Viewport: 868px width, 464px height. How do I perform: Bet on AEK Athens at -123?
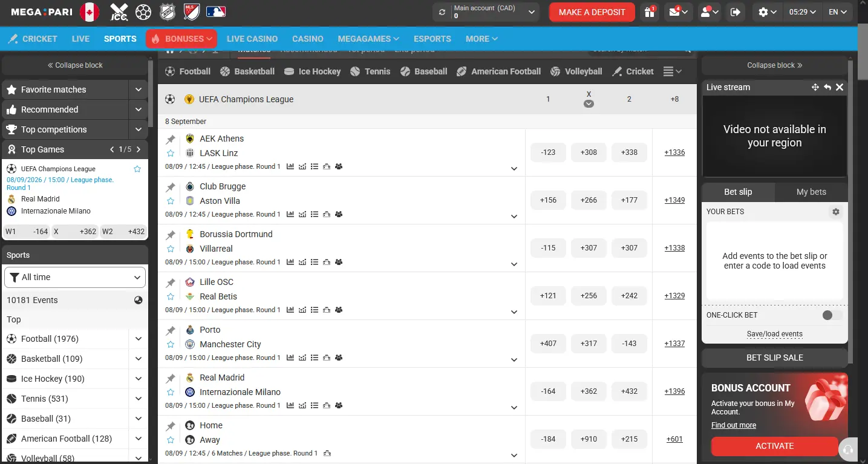548,152
